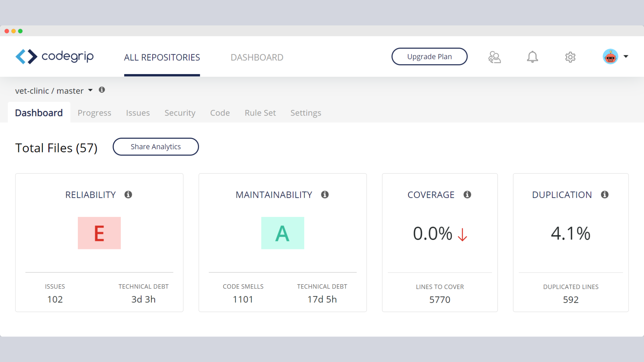Screen dimensions: 644x362
Task: Click the green Maintainability A grade box
Action: coord(282,233)
